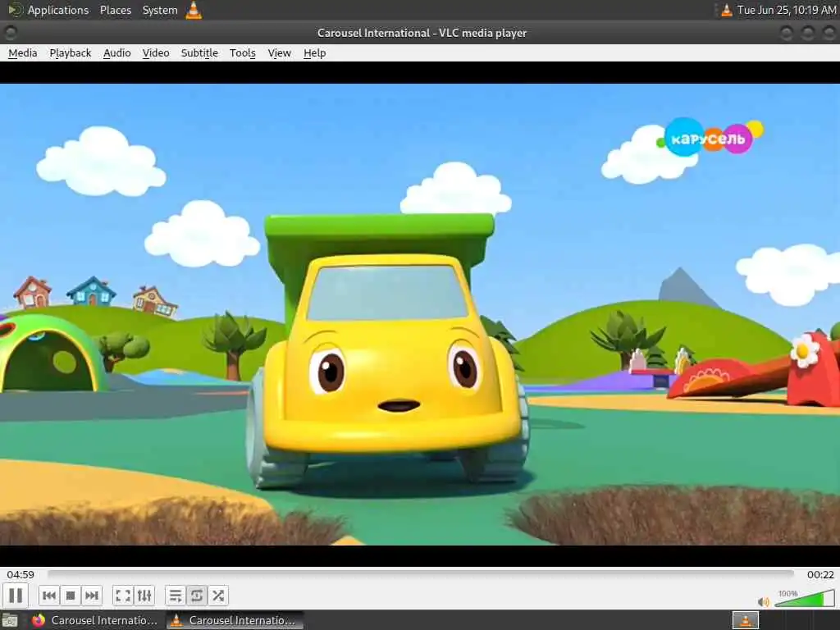840x630 pixels.
Task: Open the Tools menu
Action: (x=242, y=53)
